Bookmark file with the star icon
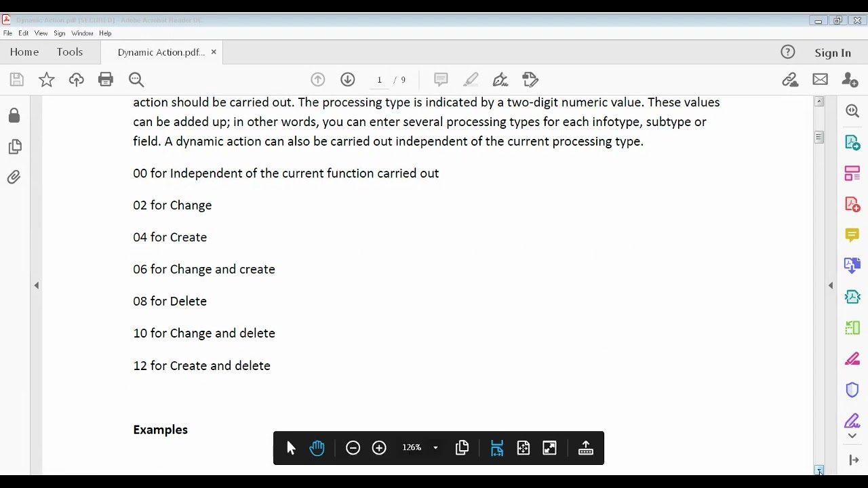868x488 pixels. click(x=47, y=80)
